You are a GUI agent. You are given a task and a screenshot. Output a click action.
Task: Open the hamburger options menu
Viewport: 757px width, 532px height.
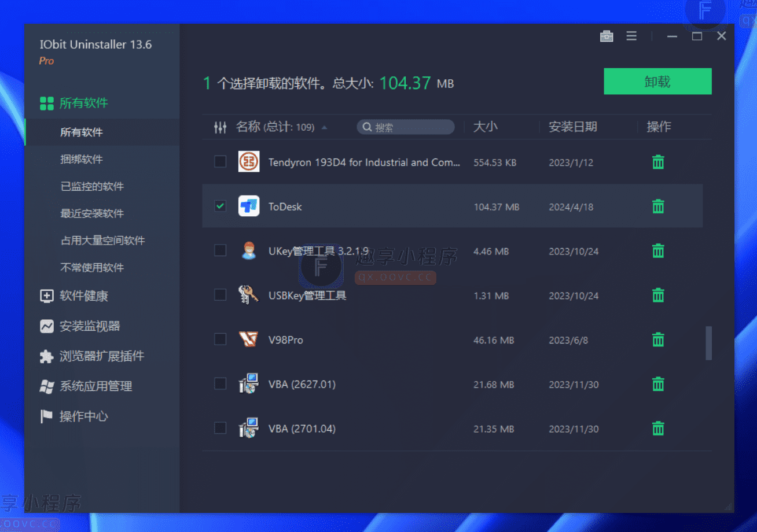[x=631, y=36]
